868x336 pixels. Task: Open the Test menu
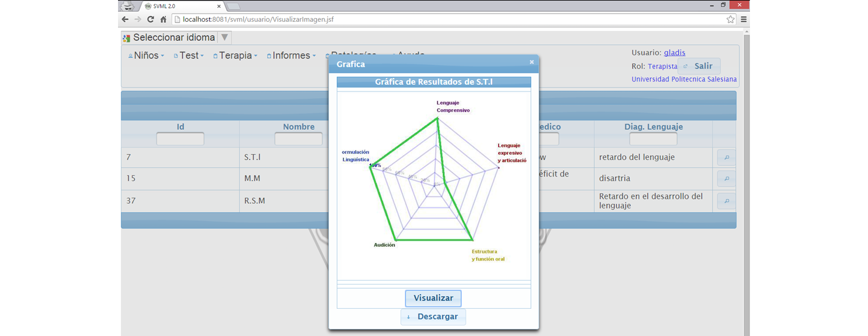pos(189,56)
